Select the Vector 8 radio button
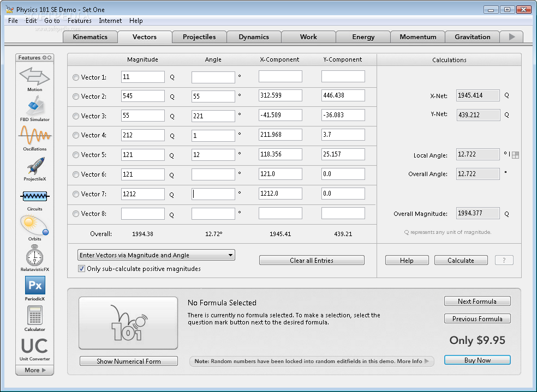The image size is (537, 392). click(76, 214)
